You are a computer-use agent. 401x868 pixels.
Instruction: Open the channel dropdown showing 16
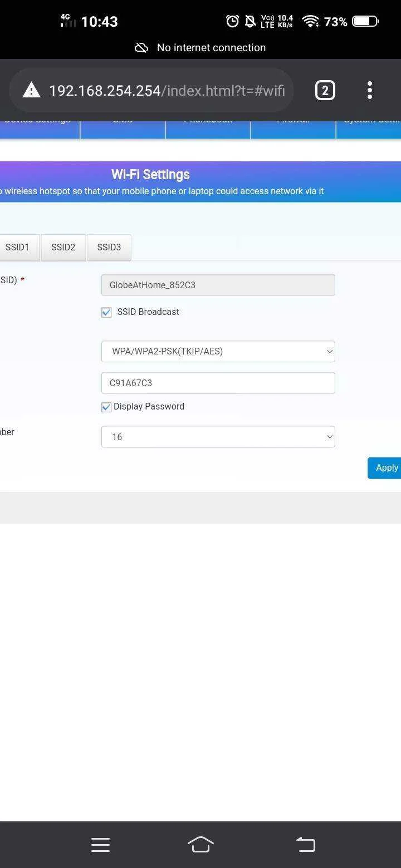(218, 437)
